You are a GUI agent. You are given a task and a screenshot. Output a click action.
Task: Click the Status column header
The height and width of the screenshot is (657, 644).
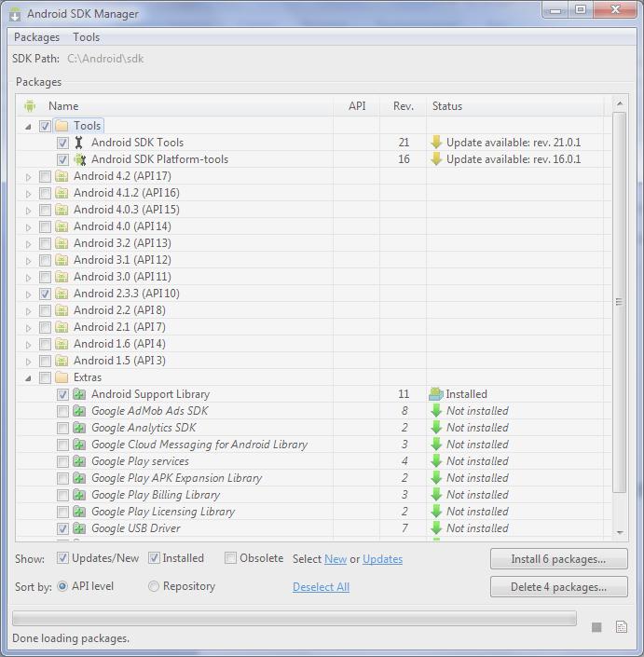(x=515, y=106)
